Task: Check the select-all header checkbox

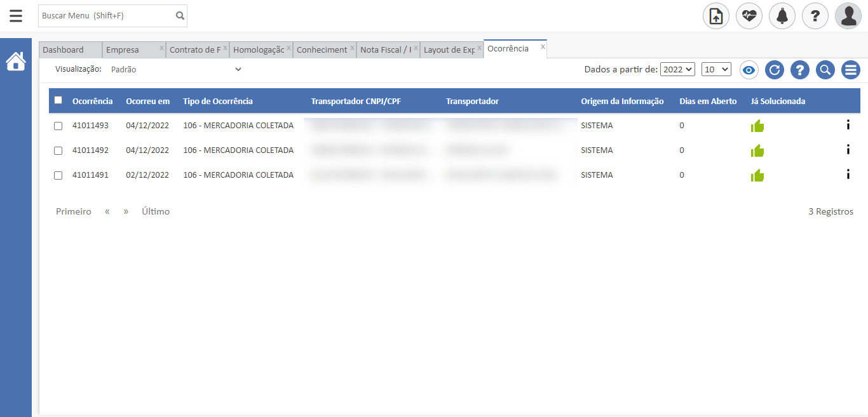Action: click(58, 100)
